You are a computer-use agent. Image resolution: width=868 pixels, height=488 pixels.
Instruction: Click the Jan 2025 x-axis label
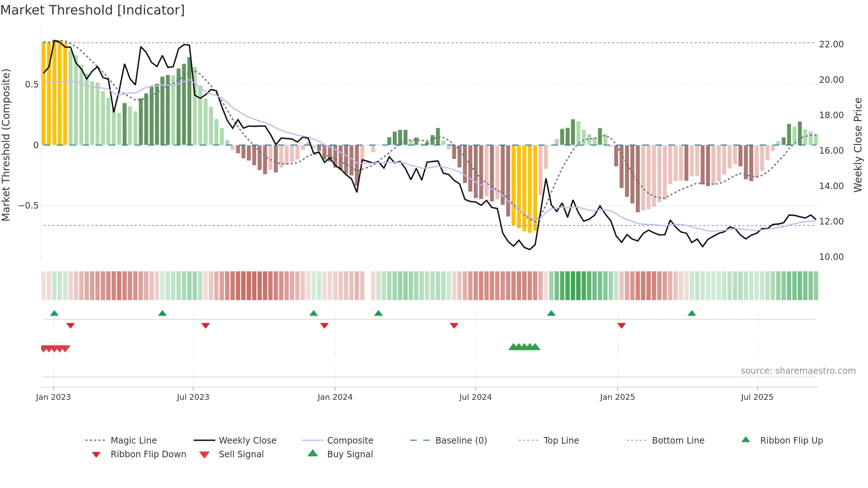tap(617, 397)
